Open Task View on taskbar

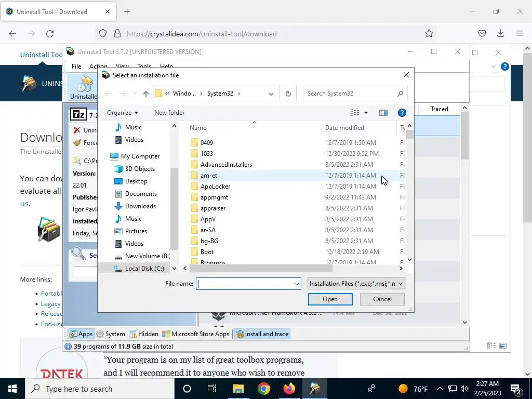click(212, 389)
